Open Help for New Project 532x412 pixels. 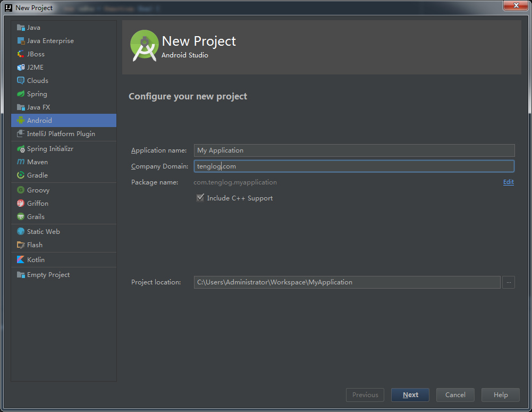coord(501,395)
